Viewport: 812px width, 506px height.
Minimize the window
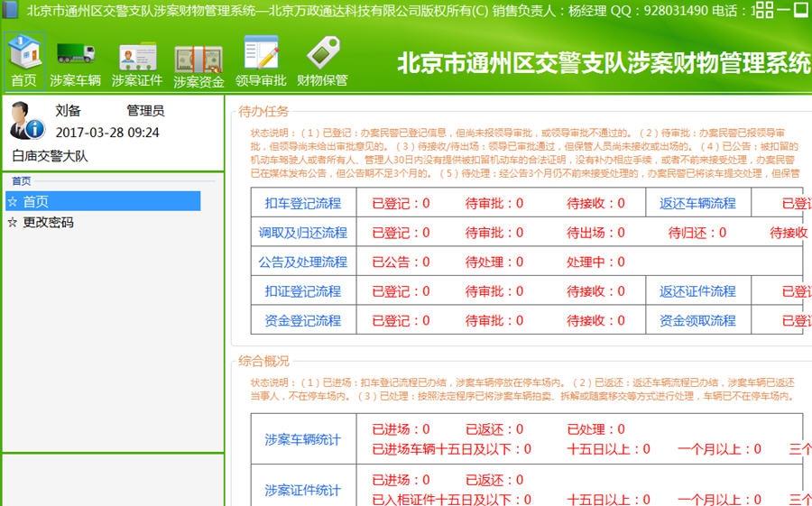[x=784, y=9]
